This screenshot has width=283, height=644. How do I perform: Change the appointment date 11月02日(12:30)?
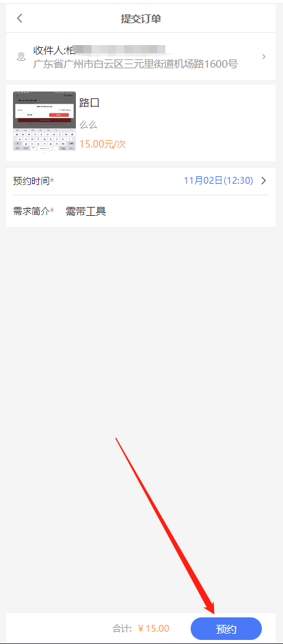(219, 181)
